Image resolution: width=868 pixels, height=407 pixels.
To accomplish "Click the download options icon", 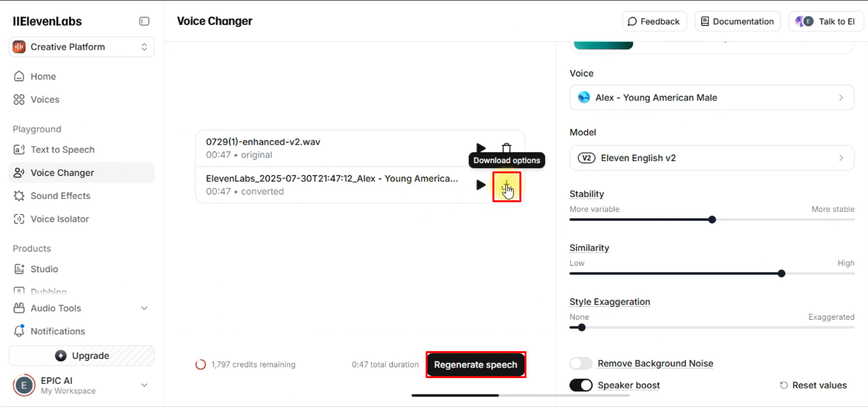I will (507, 186).
